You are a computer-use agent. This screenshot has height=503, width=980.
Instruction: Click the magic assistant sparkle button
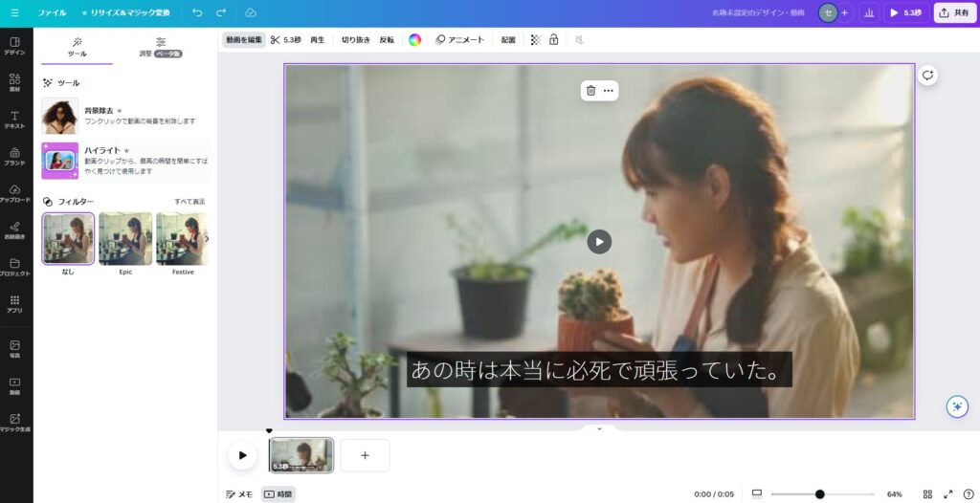click(x=956, y=406)
